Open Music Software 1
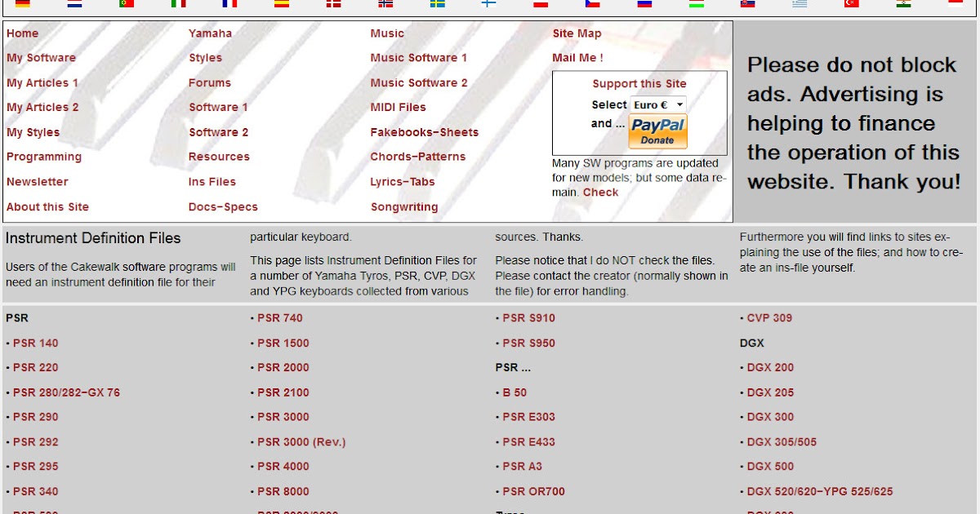The width and height of the screenshot is (980, 514). pyautogui.click(x=419, y=58)
